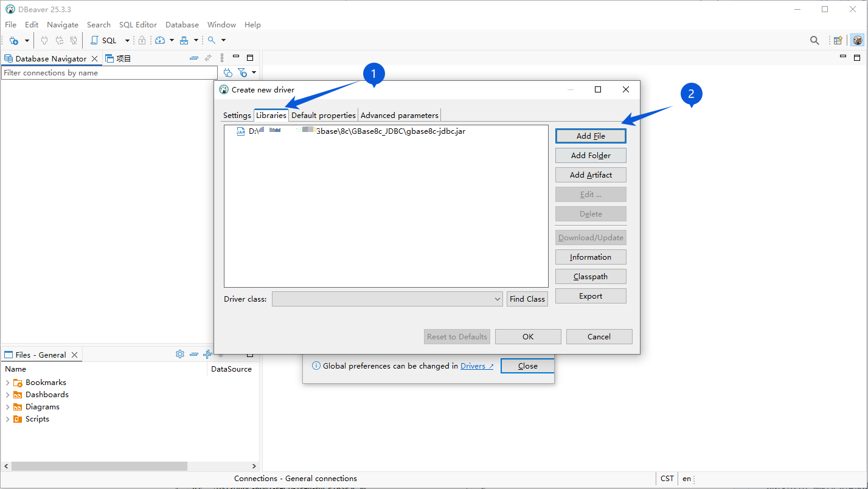Select the gbase8c-jdbc.jar library entry

pyautogui.click(x=351, y=131)
